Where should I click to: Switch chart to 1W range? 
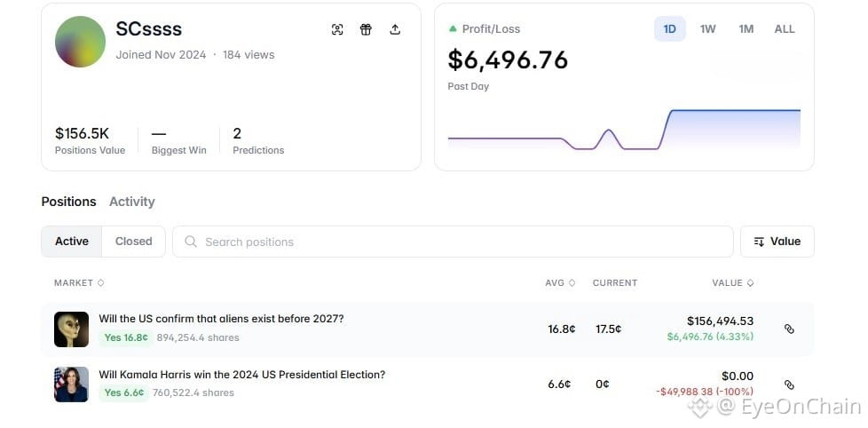coord(707,29)
